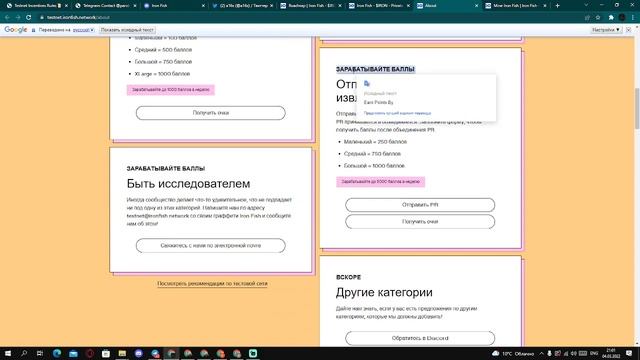Switch to Testnet Incentives Rules tab

[34, 6]
